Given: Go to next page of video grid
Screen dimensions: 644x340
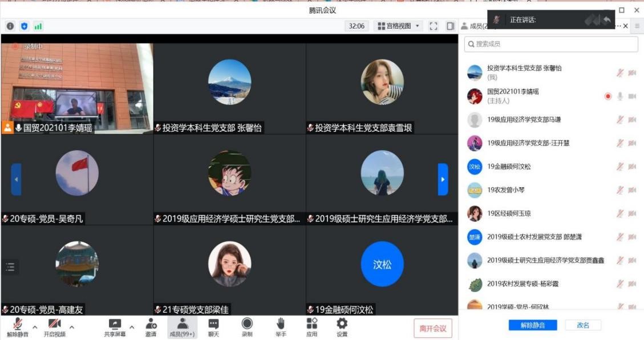Looking at the screenshot, I should [443, 179].
